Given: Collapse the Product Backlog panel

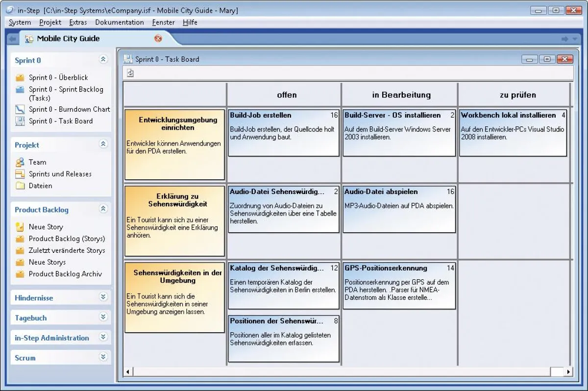Looking at the screenshot, I should click(x=103, y=209).
